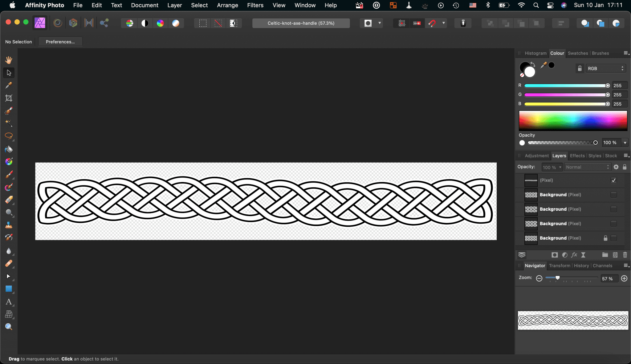The height and width of the screenshot is (364, 631).
Task: Switch to the Export Persona
Action: click(104, 23)
